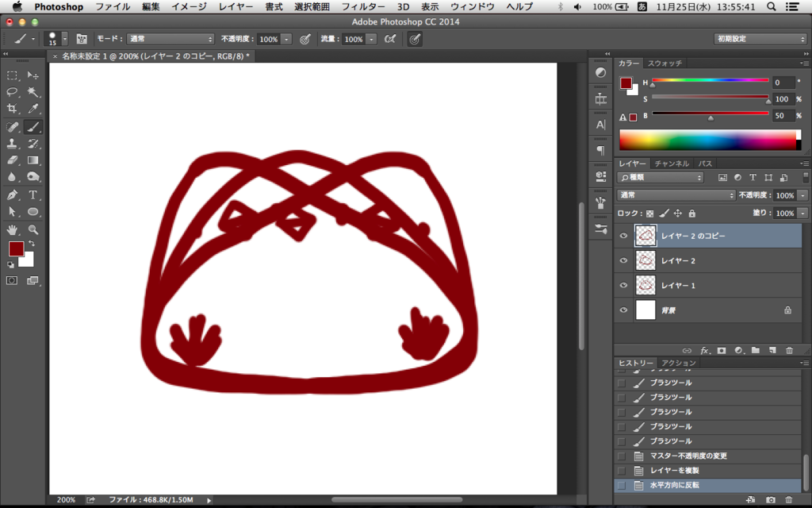Open the フィルター menu
The height and width of the screenshot is (508, 812).
point(363,6)
